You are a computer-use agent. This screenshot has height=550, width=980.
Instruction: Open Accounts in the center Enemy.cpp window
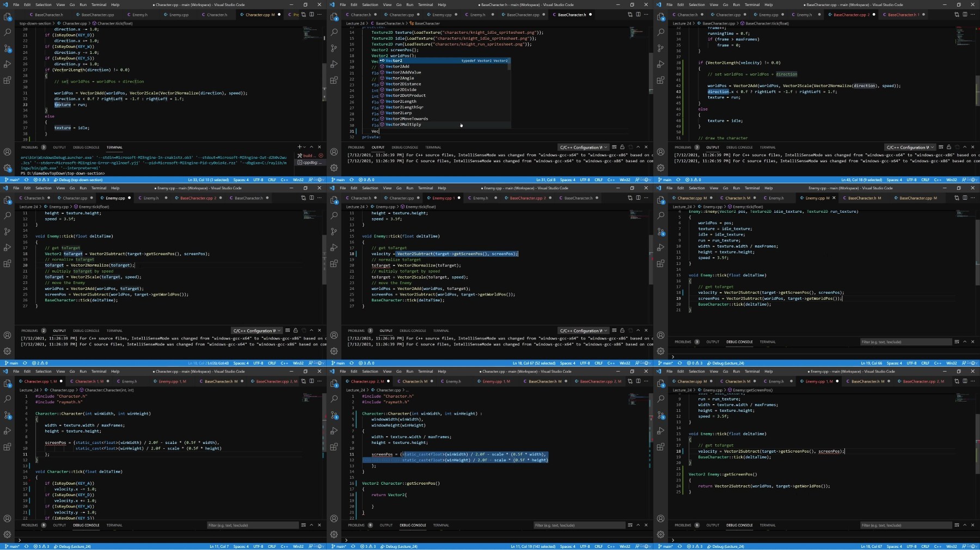coord(334,336)
